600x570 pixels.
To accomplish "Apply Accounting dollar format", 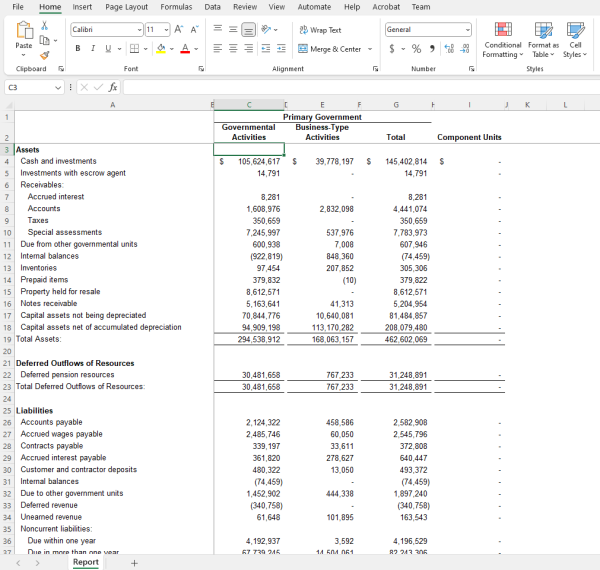I will coord(392,49).
